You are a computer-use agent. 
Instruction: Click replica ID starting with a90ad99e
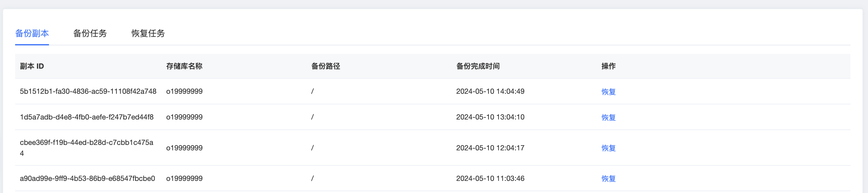coord(87,178)
